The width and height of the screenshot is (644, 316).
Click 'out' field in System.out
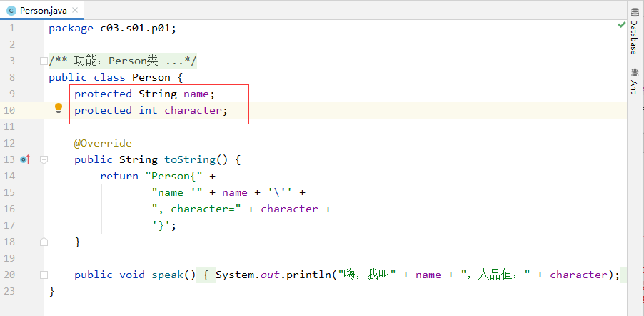point(270,275)
